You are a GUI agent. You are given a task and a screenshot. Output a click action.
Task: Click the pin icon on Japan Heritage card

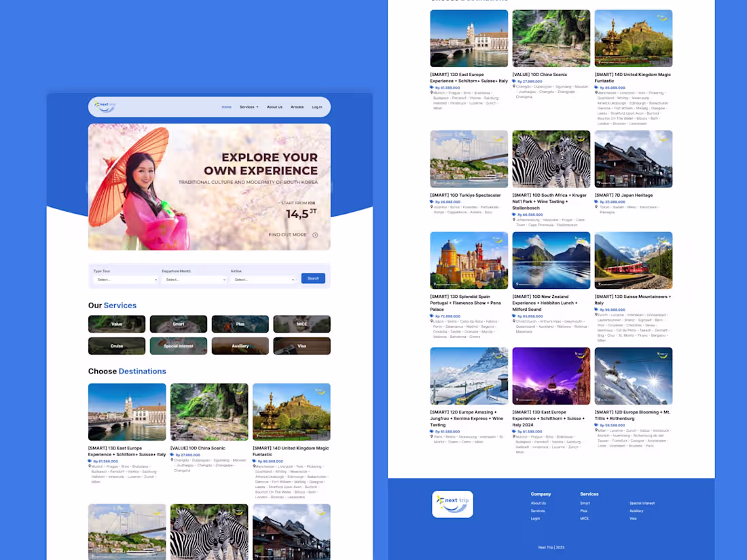click(595, 207)
